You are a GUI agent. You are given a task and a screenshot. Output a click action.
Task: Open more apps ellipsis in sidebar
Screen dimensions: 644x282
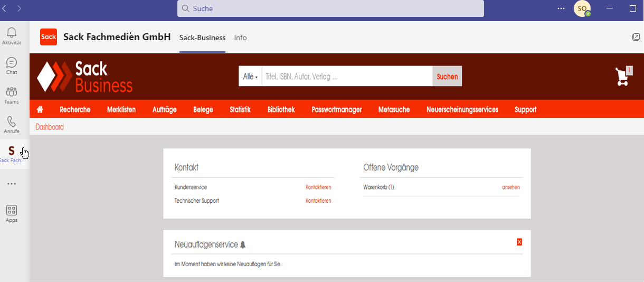pyautogui.click(x=12, y=184)
